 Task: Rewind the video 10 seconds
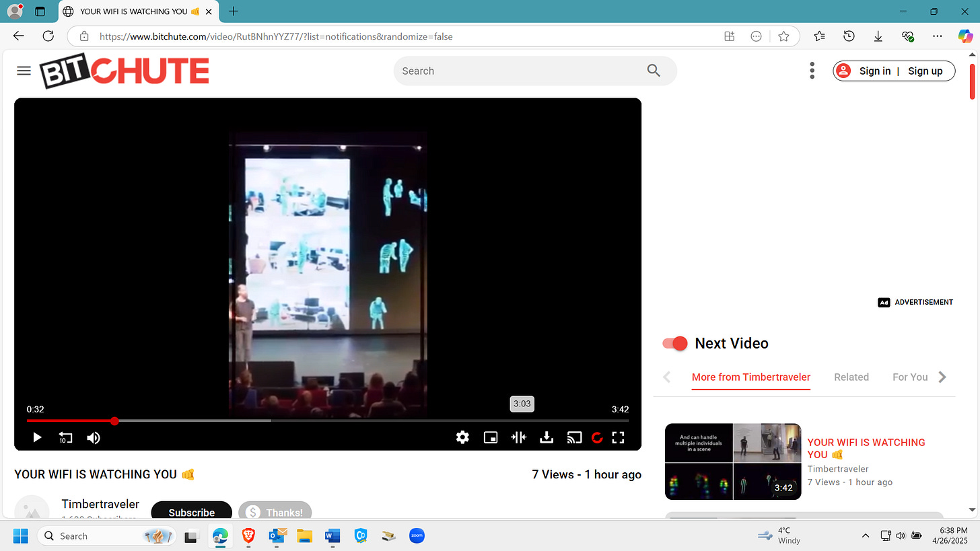pyautogui.click(x=65, y=438)
